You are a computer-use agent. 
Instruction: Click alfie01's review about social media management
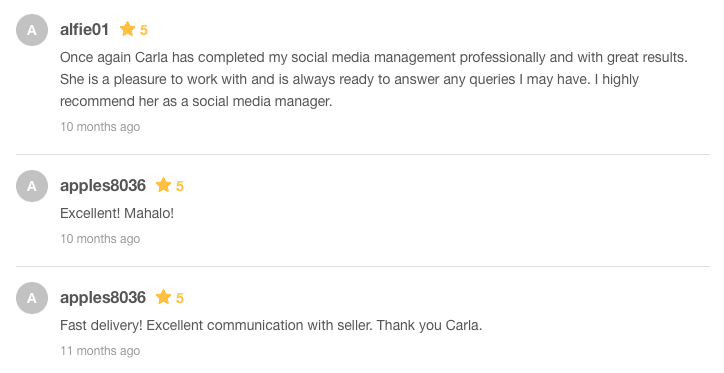pos(374,79)
